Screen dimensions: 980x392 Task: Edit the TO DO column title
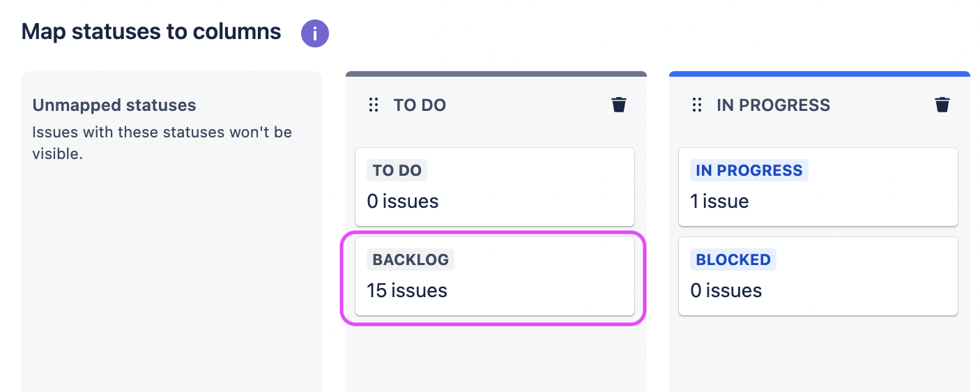point(420,105)
